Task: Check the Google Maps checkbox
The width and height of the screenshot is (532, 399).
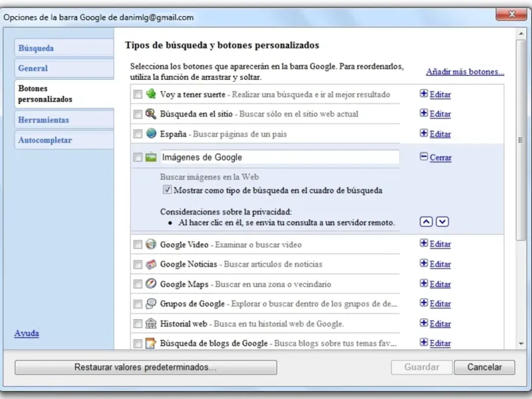Action: pos(138,284)
